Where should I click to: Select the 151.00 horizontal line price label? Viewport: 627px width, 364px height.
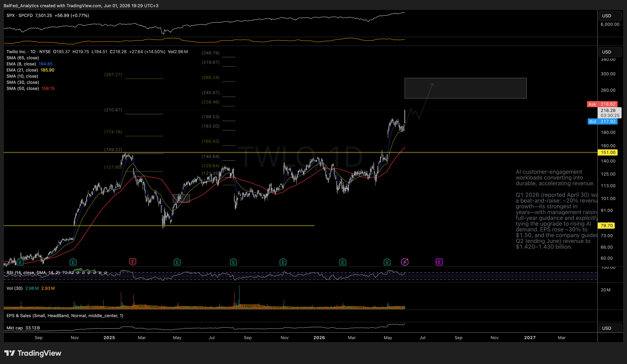click(x=608, y=152)
